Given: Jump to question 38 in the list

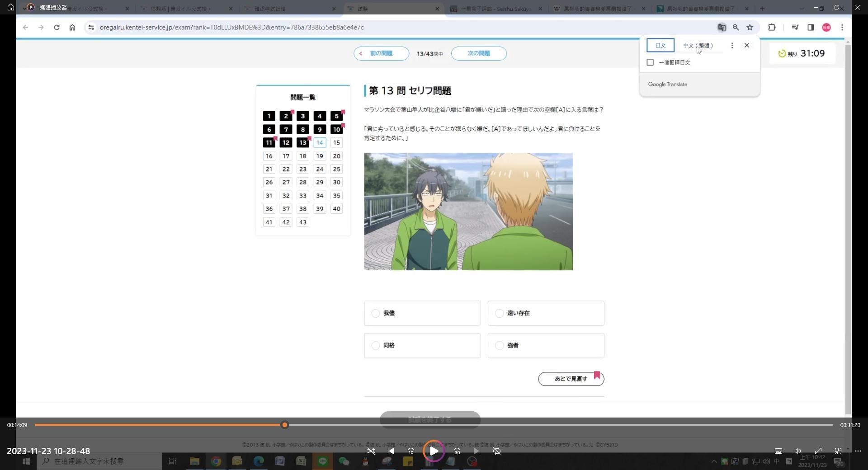Looking at the screenshot, I should (303, 209).
